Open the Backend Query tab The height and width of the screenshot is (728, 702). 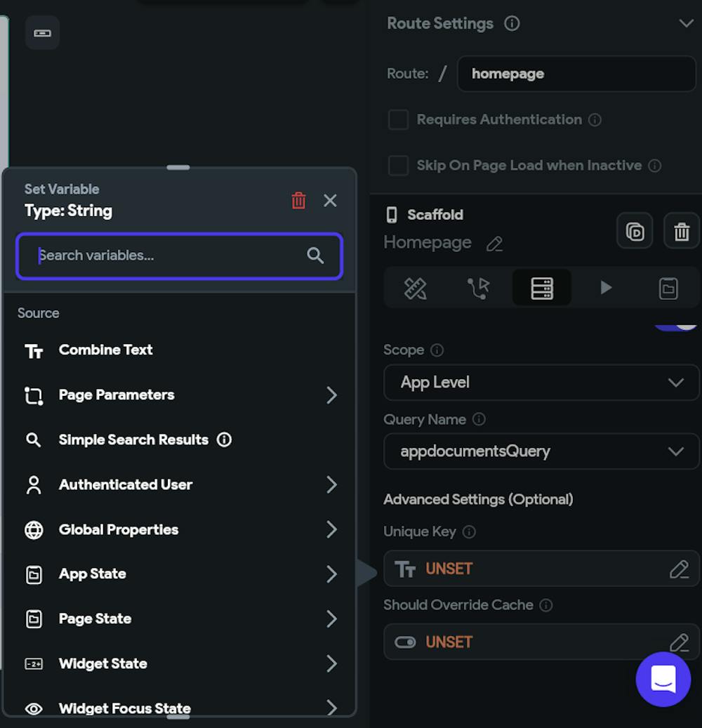click(x=542, y=288)
